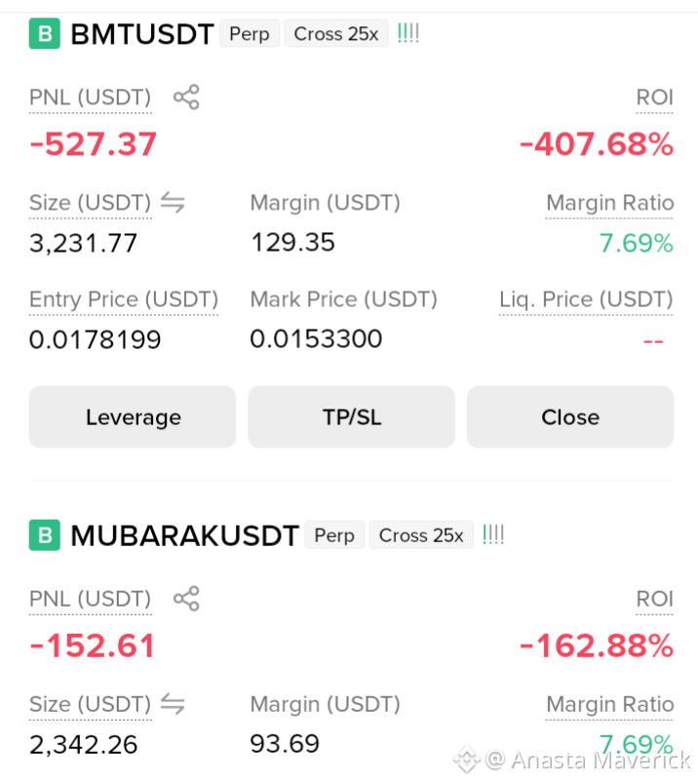Open BMTUSDT Cross 25x margin mode tag
The height and width of the screenshot is (784, 698).
(336, 33)
